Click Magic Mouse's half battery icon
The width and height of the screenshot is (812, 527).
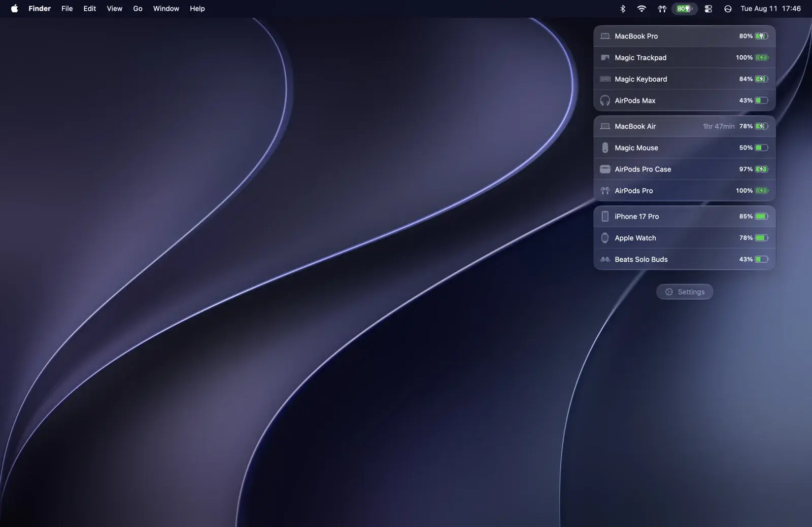pyautogui.click(x=762, y=148)
